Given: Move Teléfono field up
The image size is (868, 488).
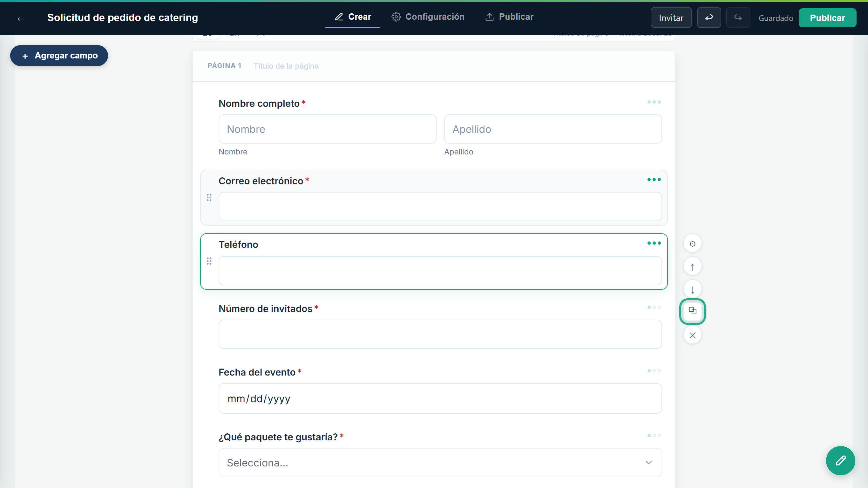Looking at the screenshot, I should click(x=692, y=267).
